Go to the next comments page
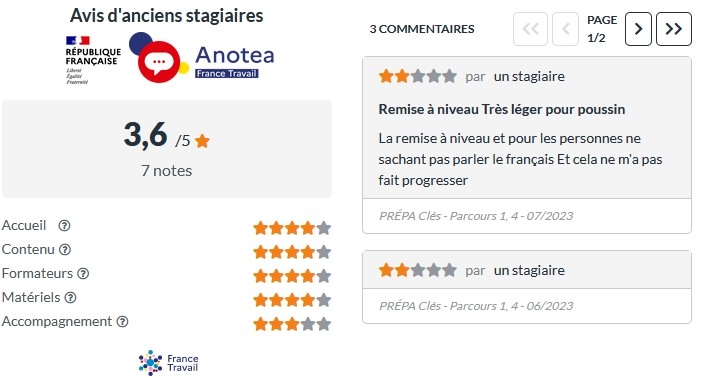Screen dimensions: 706x378 pyautogui.click(x=638, y=29)
